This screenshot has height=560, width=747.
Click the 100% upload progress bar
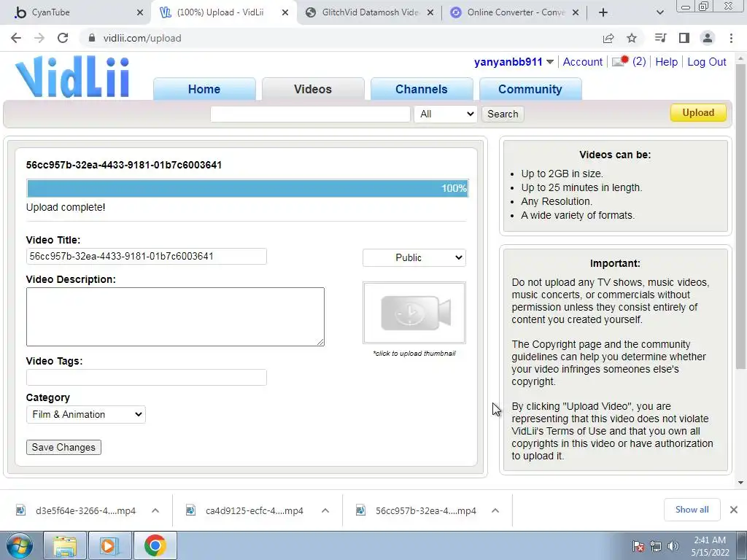point(247,188)
